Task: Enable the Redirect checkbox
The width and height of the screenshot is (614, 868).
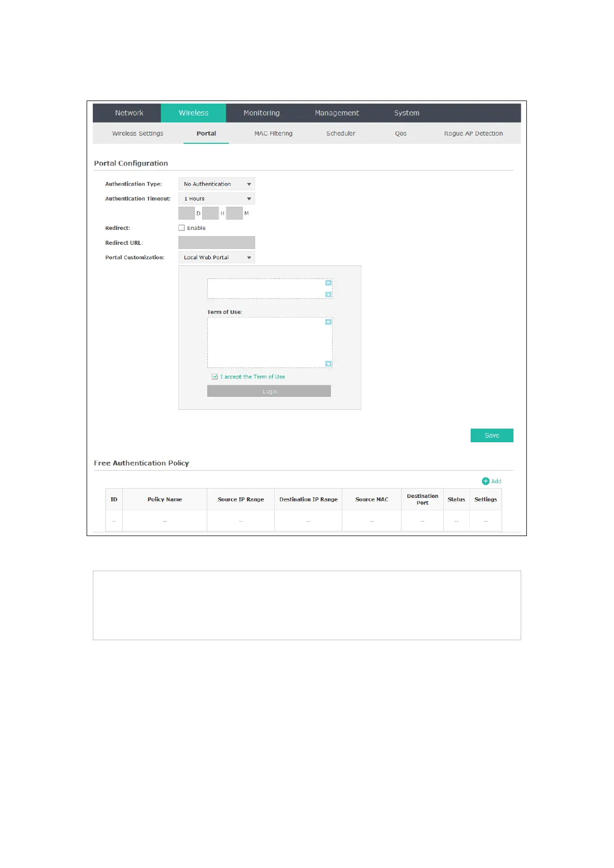Action: [181, 228]
